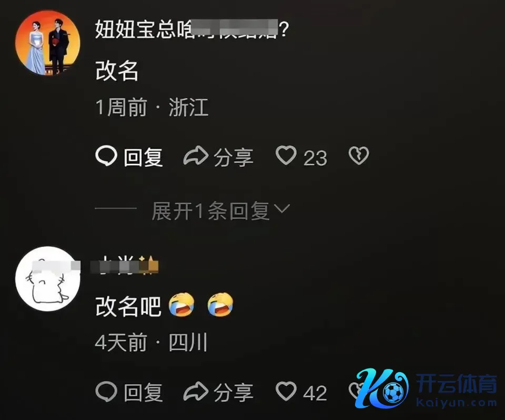
Task: Click the chevron next to 展开1条回复
Action: pyautogui.click(x=283, y=209)
